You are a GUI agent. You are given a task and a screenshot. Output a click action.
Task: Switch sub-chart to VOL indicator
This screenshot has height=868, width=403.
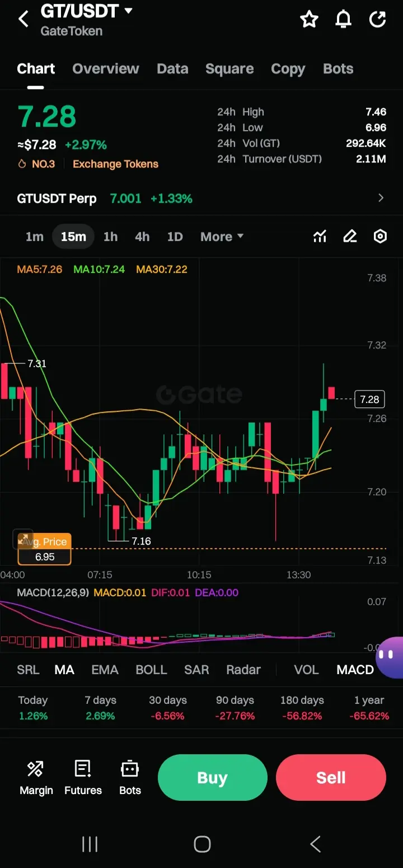[306, 670]
